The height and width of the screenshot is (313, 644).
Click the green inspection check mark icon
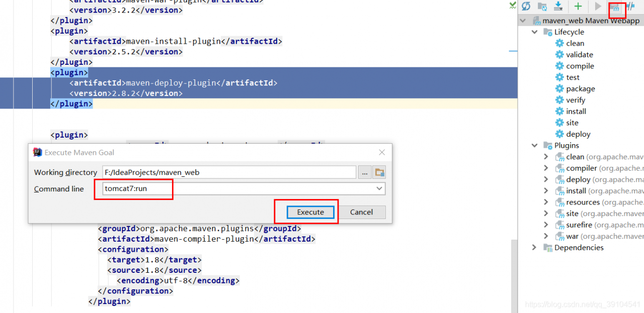tap(512, 5)
